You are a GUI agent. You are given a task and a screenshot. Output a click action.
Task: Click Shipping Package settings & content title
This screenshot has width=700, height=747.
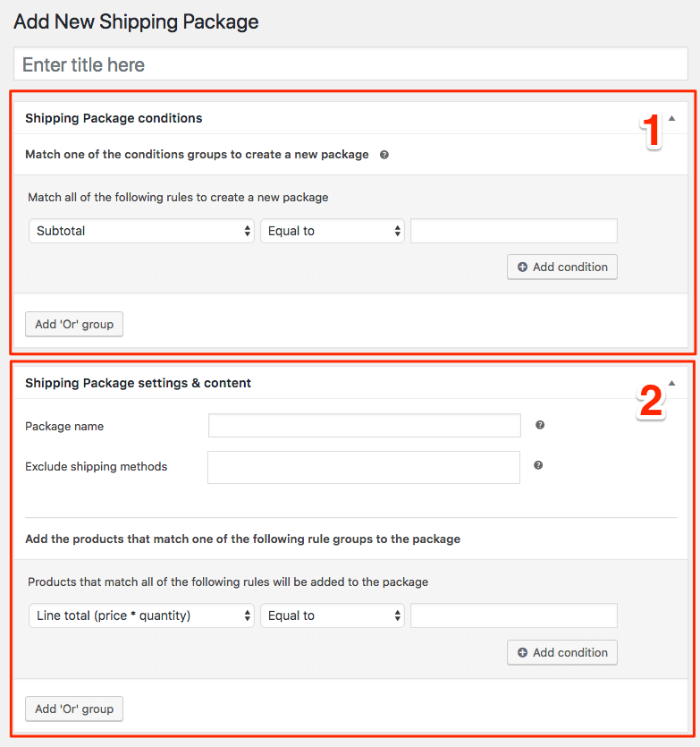(138, 383)
